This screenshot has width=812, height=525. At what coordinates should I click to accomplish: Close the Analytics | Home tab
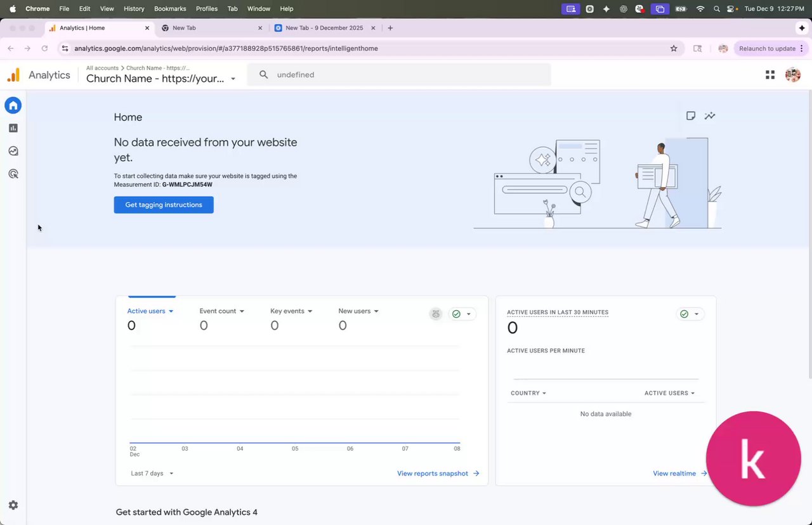147,28
